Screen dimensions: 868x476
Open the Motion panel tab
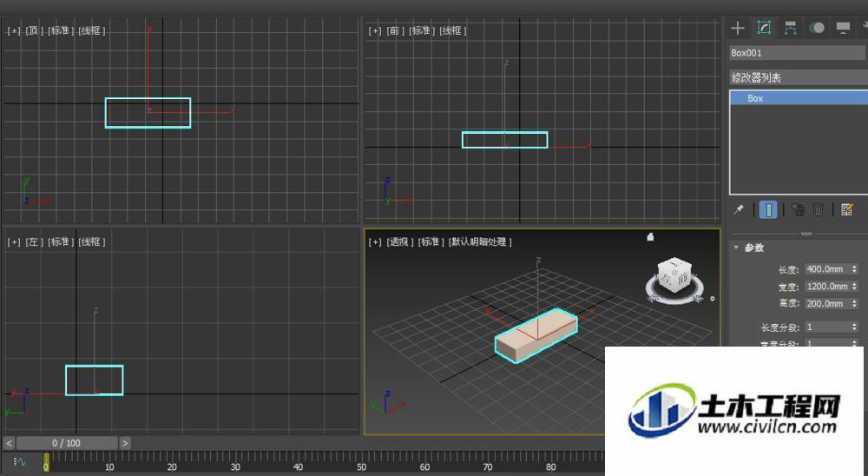tap(817, 28)
